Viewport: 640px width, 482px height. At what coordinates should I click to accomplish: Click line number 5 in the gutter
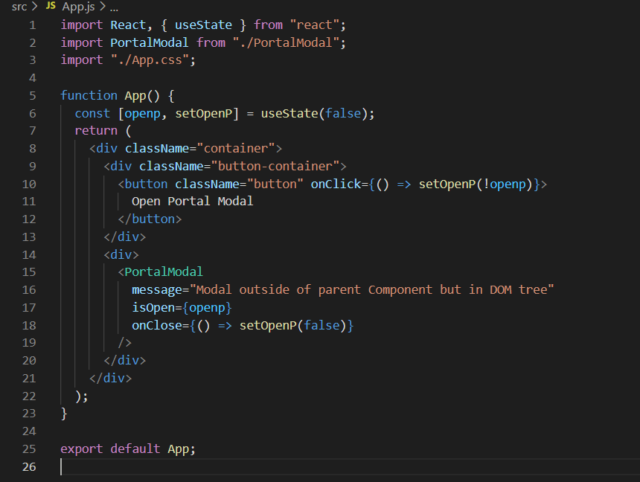(x=33, y=96)
